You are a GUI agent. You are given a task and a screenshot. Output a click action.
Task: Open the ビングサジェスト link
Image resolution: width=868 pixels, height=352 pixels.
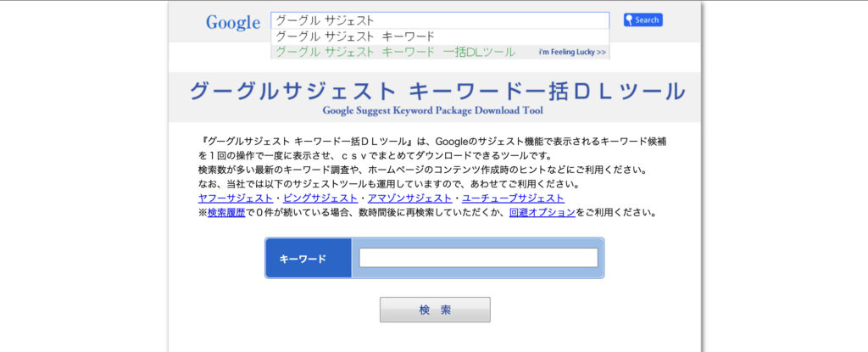(x=320, y=198)
